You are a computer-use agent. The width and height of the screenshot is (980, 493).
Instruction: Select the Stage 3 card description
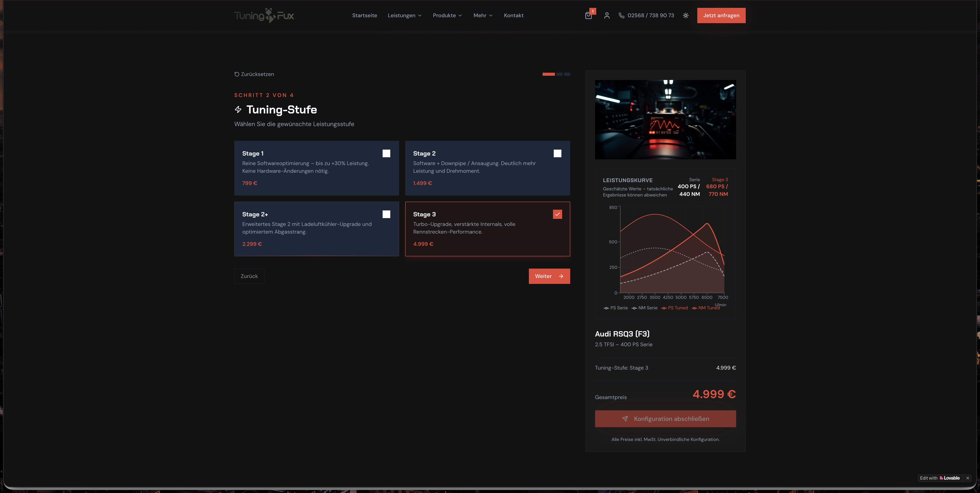click(464, 228)
